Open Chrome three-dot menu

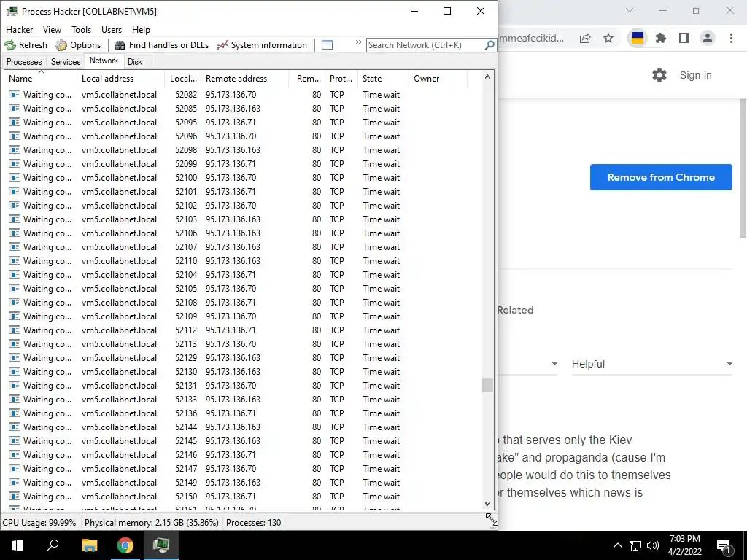coord(731,38)
